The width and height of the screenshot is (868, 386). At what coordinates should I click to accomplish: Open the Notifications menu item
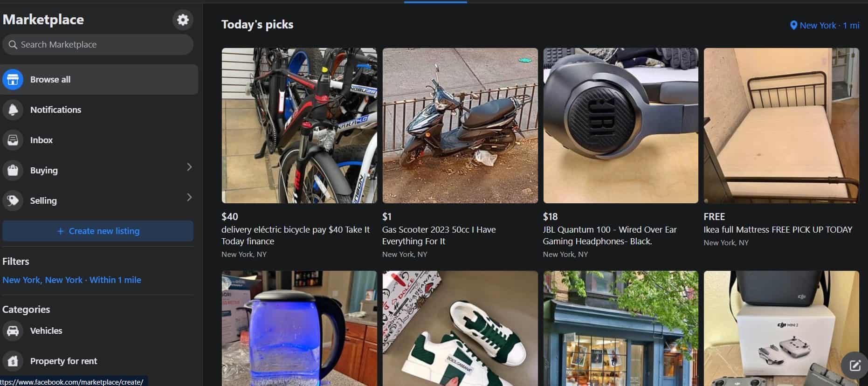point(99,110)
